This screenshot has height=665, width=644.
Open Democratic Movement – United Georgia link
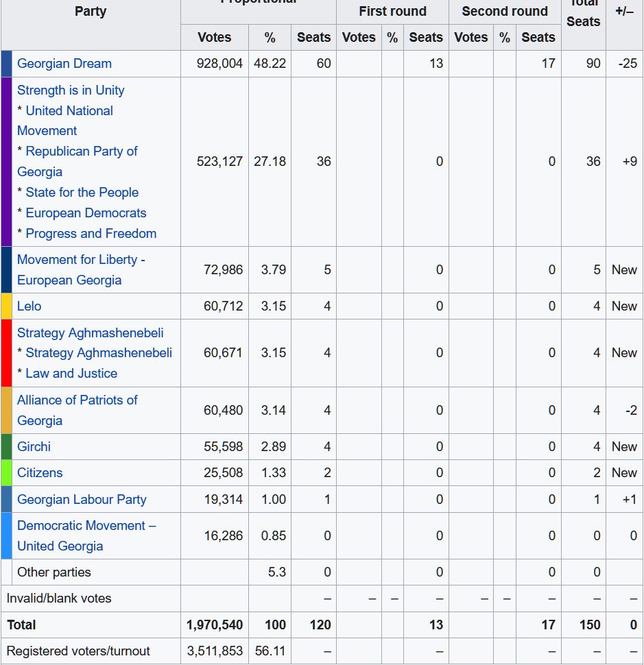pos(86,526)
